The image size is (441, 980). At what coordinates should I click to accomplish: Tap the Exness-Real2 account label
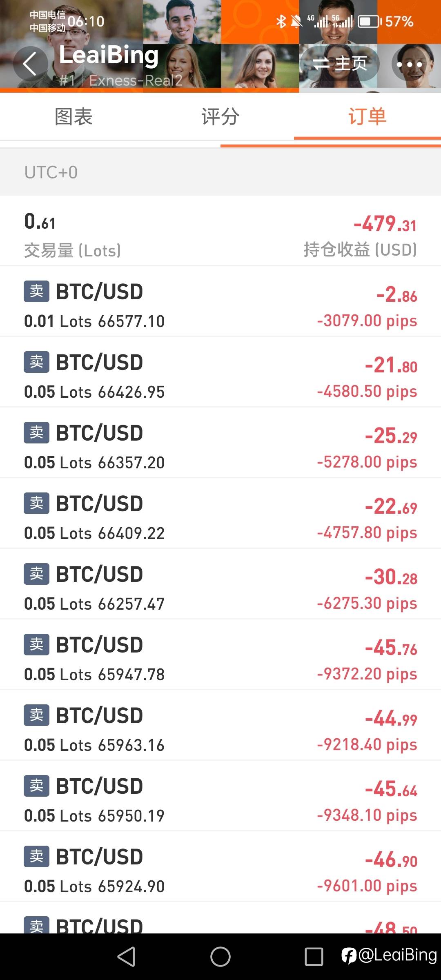[x=135, y=80]
